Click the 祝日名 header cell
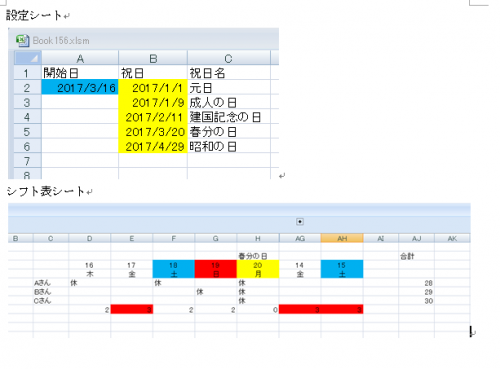 click(x=229, y=73)
